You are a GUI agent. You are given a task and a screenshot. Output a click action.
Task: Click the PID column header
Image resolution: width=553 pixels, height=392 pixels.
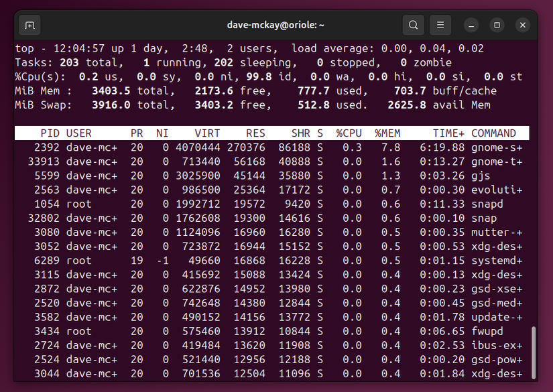[x=50, y=133]
